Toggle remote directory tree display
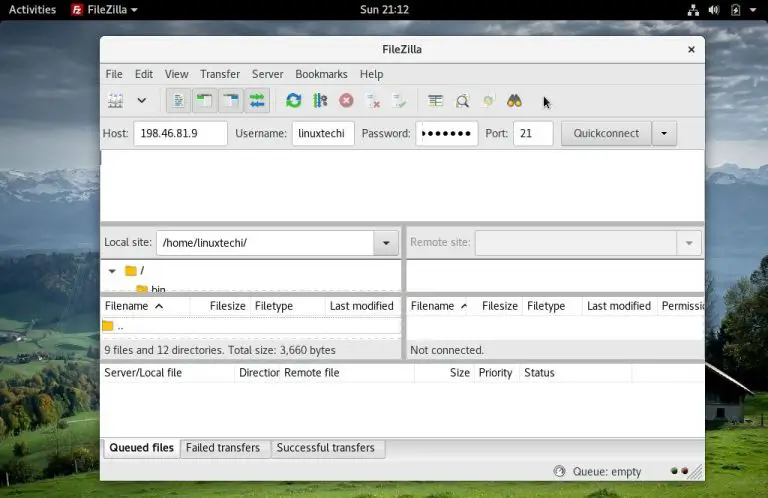Screen dimensions: 768x498 [x=230, y=101]
